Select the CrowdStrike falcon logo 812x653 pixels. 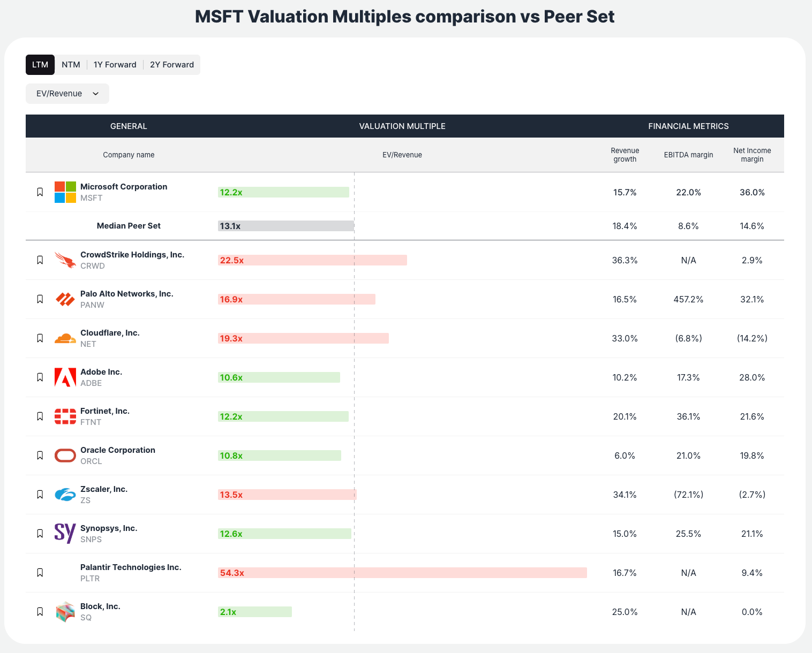point(65,260)
